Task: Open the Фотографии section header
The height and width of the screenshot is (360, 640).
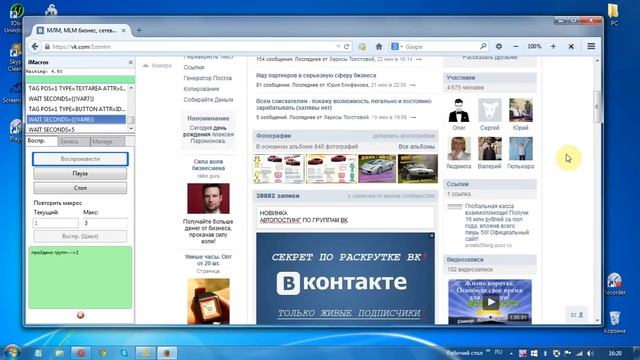Action: click(273, 136)
